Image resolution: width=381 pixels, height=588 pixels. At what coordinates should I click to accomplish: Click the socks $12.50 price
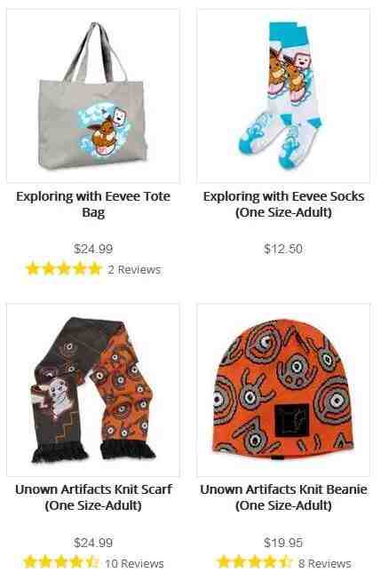click(x=283, y=249)
